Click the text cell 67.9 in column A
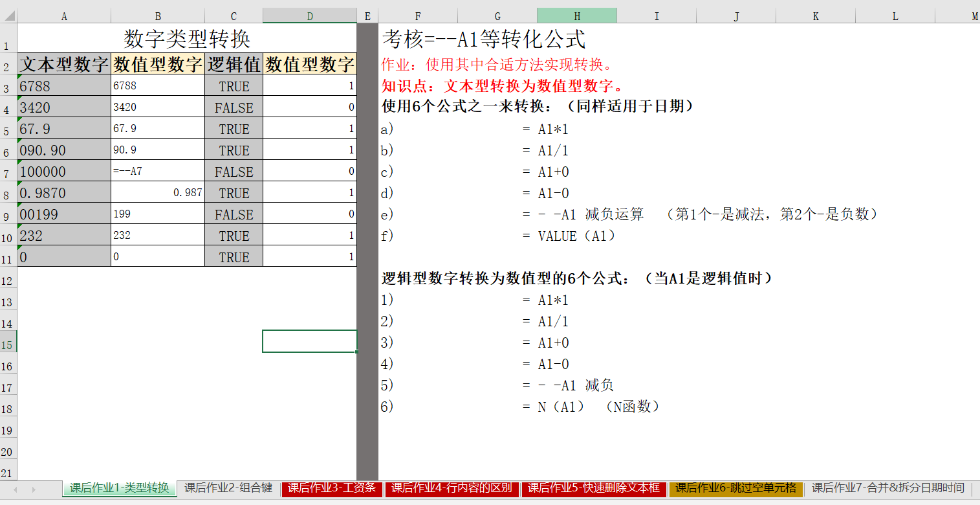Image resolution: width=980 pixels, height=505 pixels. 64,128
